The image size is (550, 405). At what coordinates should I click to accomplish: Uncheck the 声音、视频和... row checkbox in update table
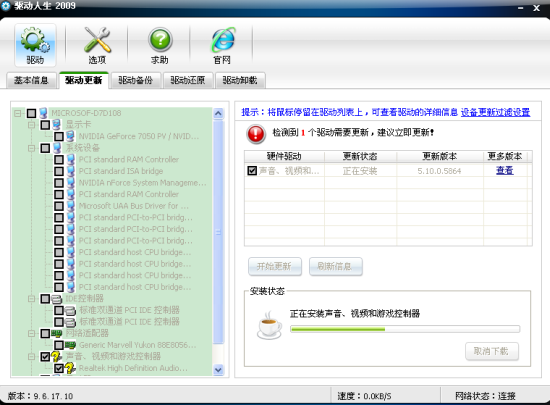click(x=252, y=171)
